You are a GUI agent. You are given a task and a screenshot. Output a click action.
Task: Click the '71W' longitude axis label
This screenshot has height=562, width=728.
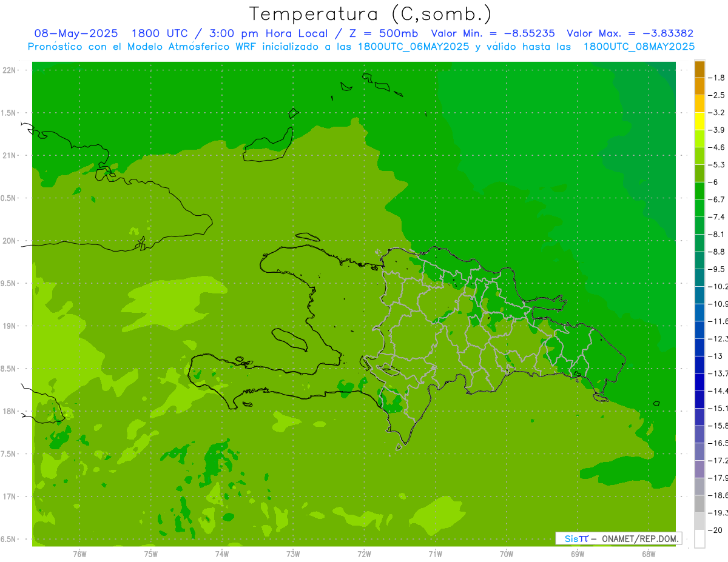click(435, 554)
